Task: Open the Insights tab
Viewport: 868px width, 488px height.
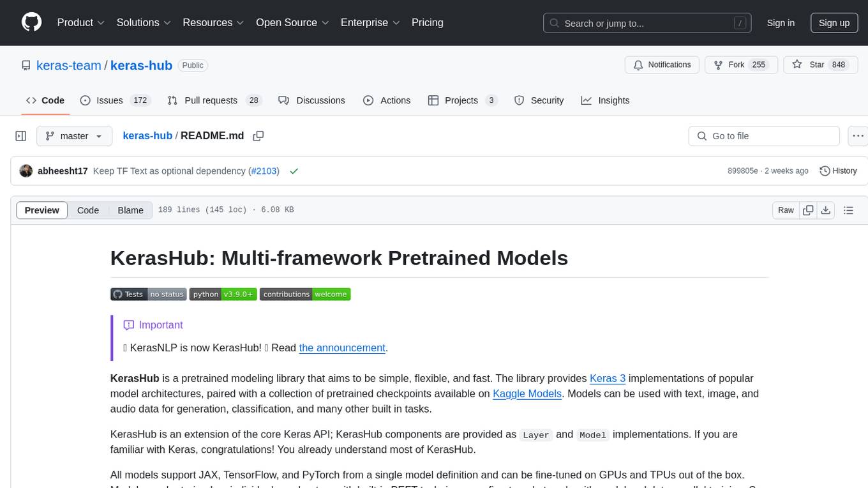Action: [x=606, y=100]
